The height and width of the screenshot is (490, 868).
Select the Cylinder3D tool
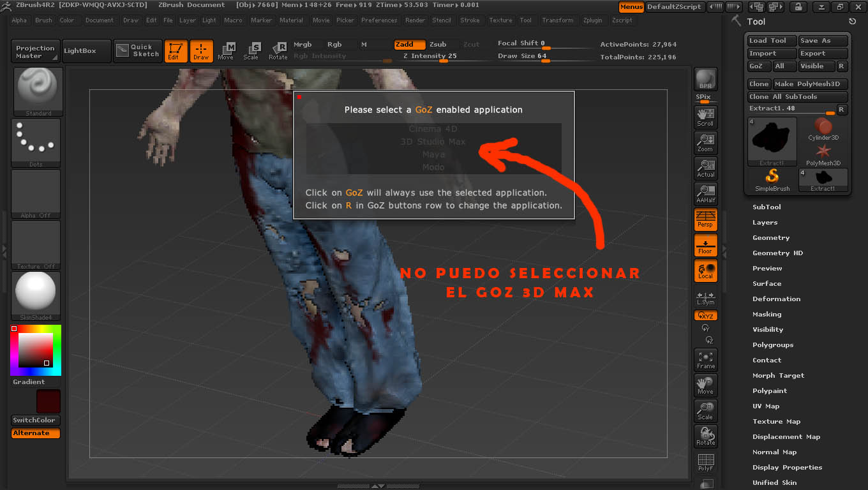pos(823,130)
